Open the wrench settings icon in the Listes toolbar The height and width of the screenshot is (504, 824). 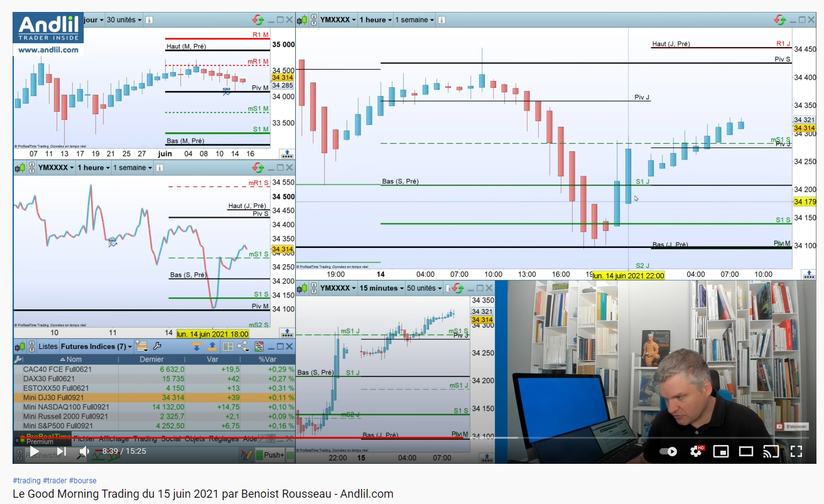(158, 346)
